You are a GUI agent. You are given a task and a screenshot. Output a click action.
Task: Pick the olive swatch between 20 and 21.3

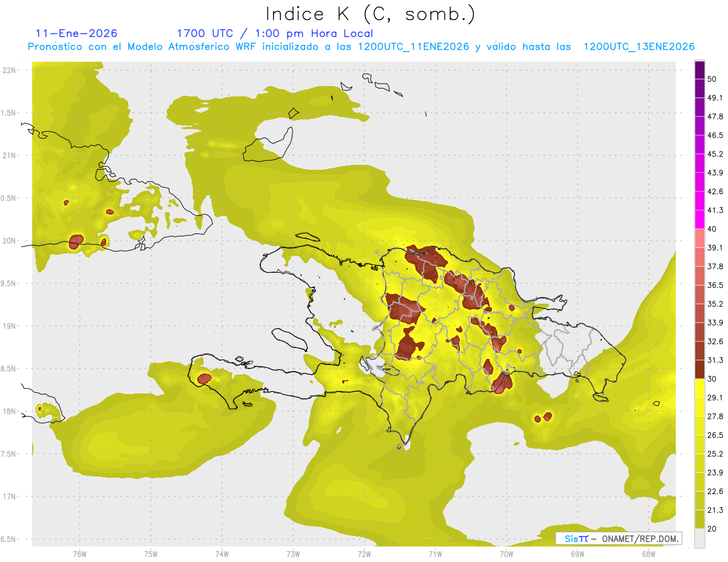pos(699,520)
